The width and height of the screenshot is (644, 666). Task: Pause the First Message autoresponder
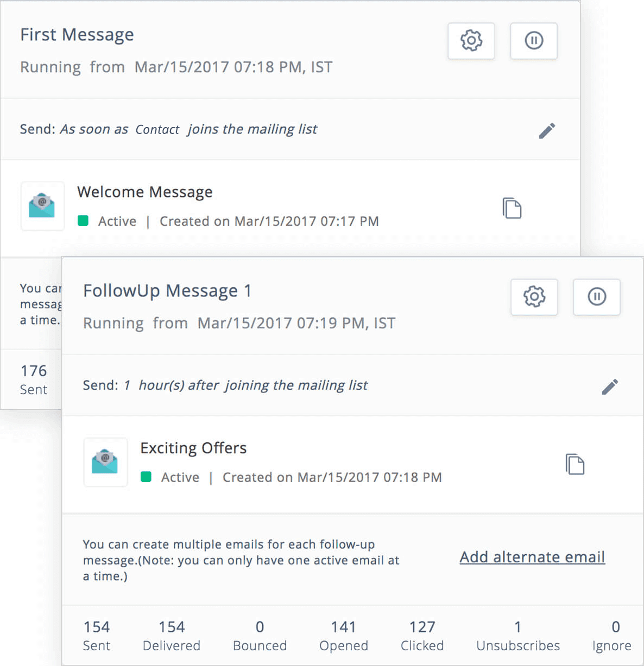tap(534, 41)
